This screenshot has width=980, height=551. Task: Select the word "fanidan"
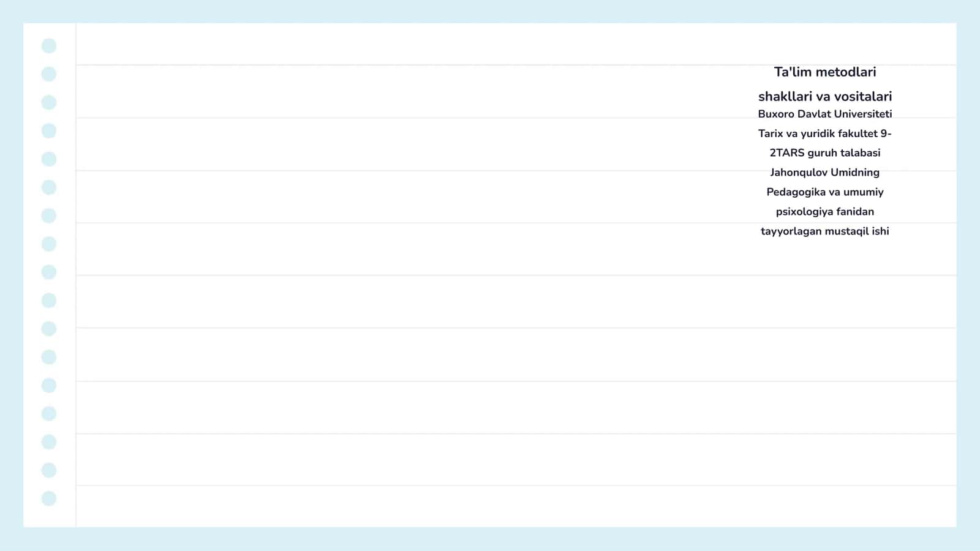[856, 212]
